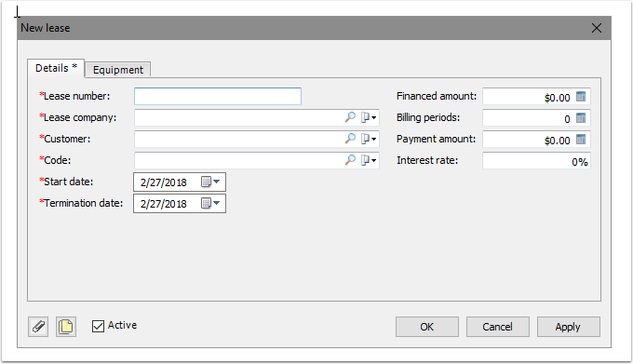Click the paperclip attachments icon
The width and height of the screenshot is (633, 364).
38,327
